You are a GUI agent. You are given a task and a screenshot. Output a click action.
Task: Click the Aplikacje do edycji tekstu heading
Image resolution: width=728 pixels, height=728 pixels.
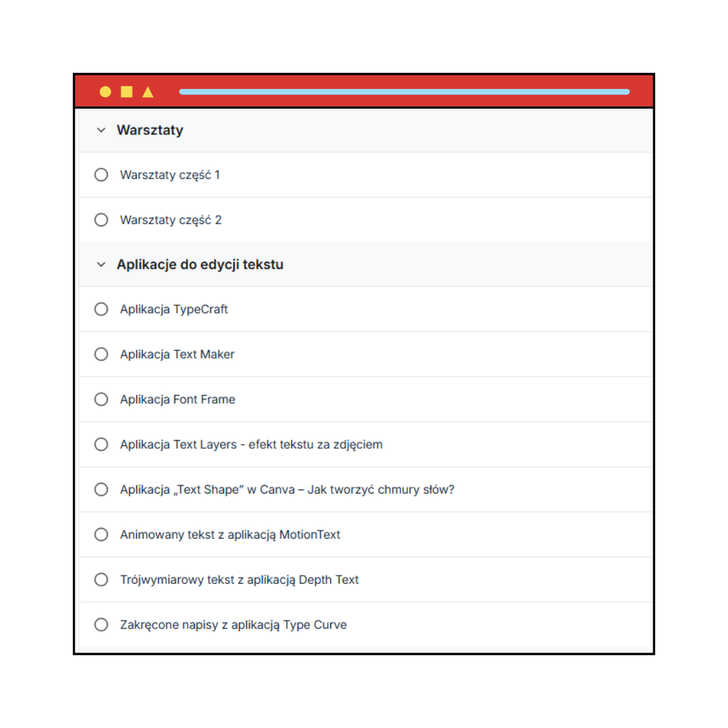200,265
